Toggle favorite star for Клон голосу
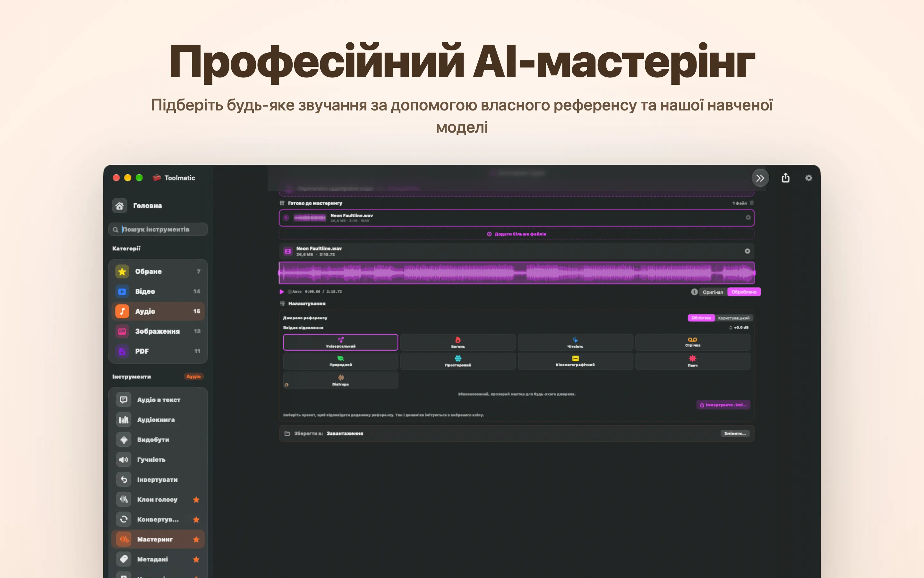The image size is (924, 578). pos(196,499)
